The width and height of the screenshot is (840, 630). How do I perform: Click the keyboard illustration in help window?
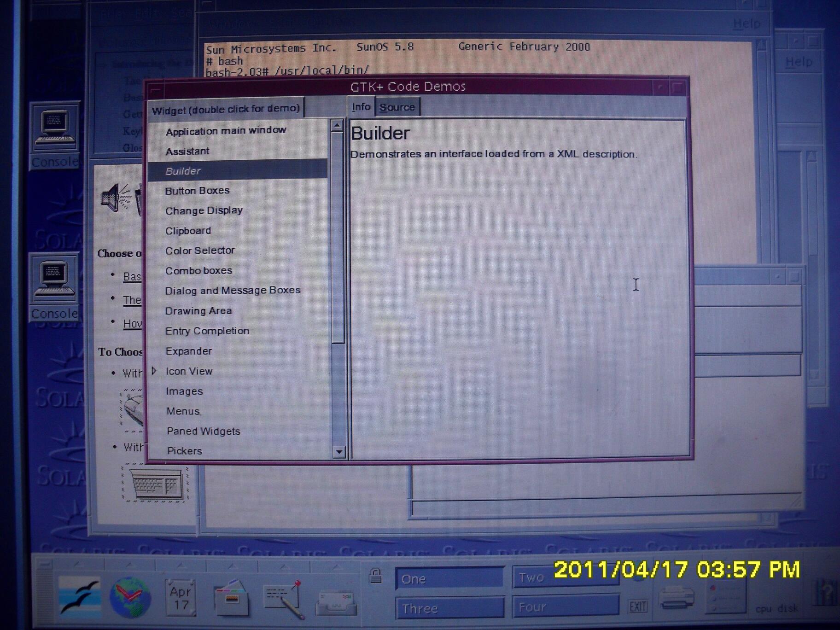[156, 483]
